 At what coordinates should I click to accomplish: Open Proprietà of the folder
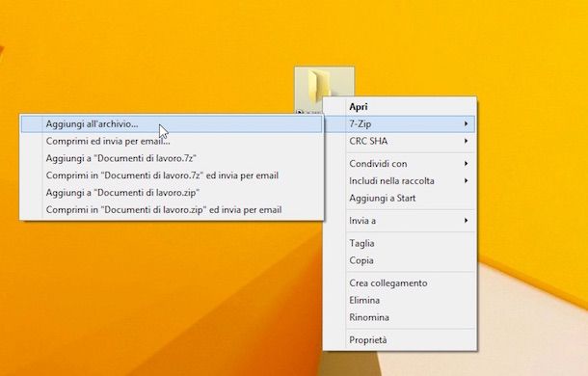(400, 340)
